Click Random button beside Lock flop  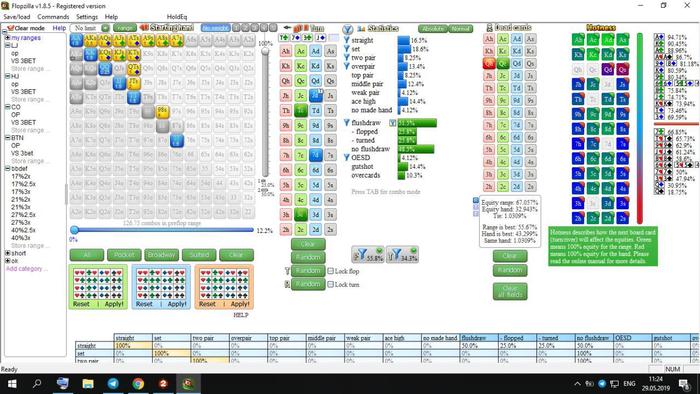click(308, 271)
